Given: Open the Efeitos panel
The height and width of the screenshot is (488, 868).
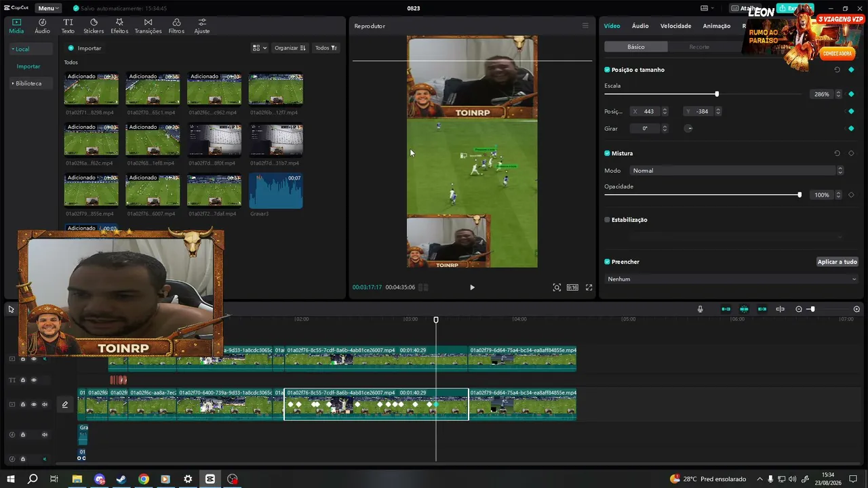Looking at the screenshot, I should point(119,26).
